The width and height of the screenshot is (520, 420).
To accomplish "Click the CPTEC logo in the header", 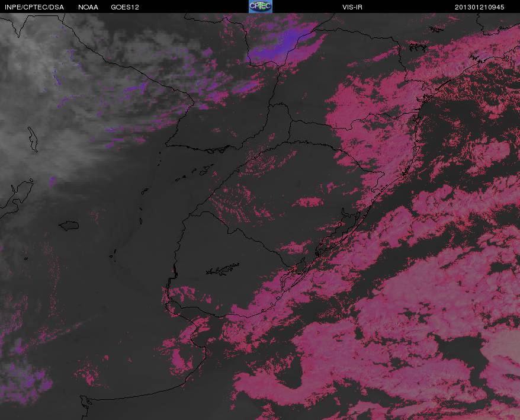I will (x=261, y=7).
